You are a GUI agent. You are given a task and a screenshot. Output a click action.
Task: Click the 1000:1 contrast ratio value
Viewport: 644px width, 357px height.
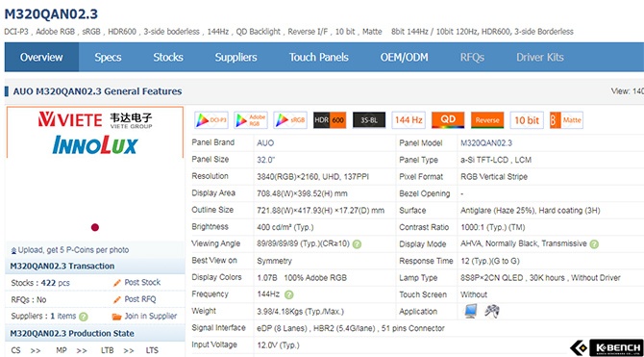point(493,227)
